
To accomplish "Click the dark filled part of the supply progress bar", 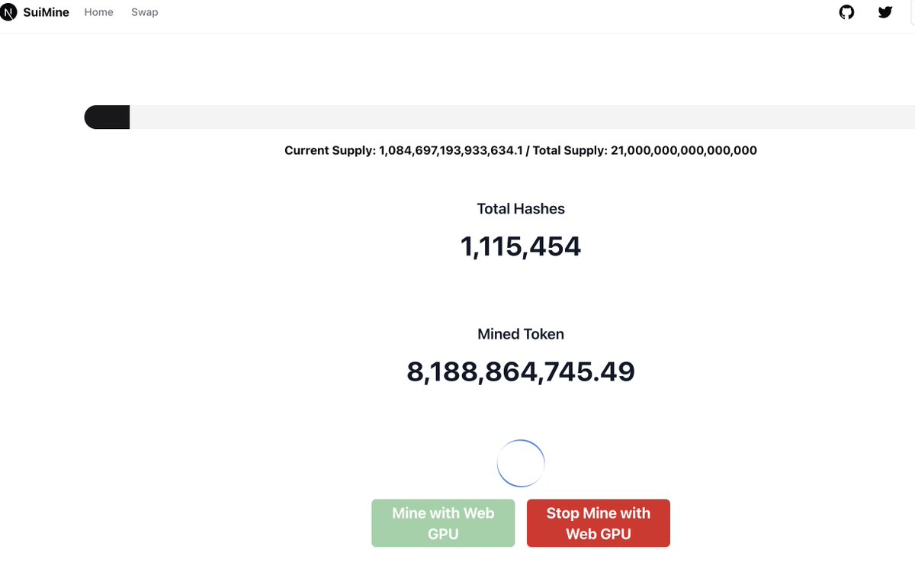I will point(107,117).
